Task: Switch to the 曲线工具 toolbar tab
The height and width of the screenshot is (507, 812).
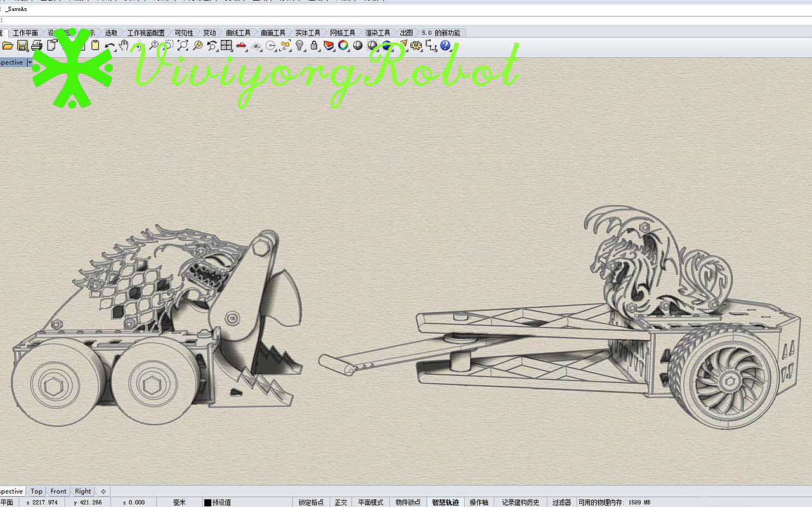Action: [238, 33]
